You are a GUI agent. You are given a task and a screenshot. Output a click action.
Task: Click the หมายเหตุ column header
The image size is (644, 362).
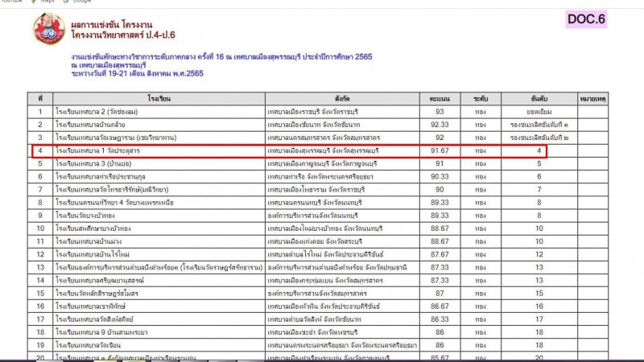pos(592,98)
